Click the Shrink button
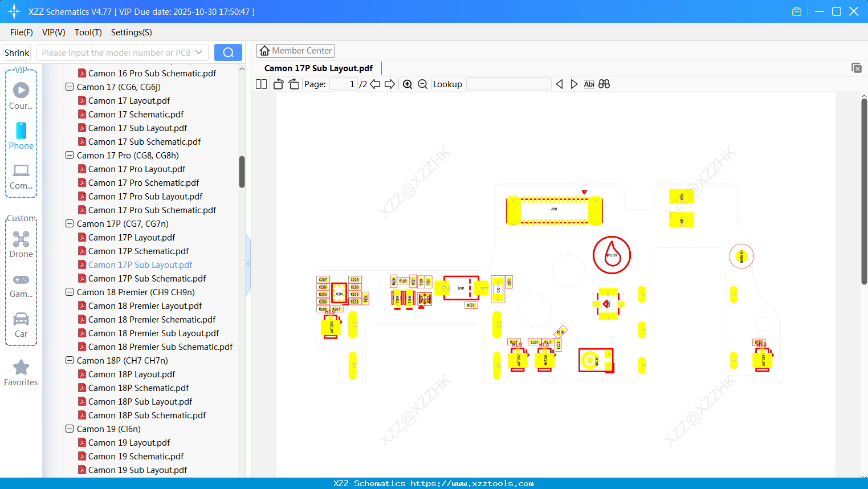Screen dimensions: 868x489 (x=17, y=52)
